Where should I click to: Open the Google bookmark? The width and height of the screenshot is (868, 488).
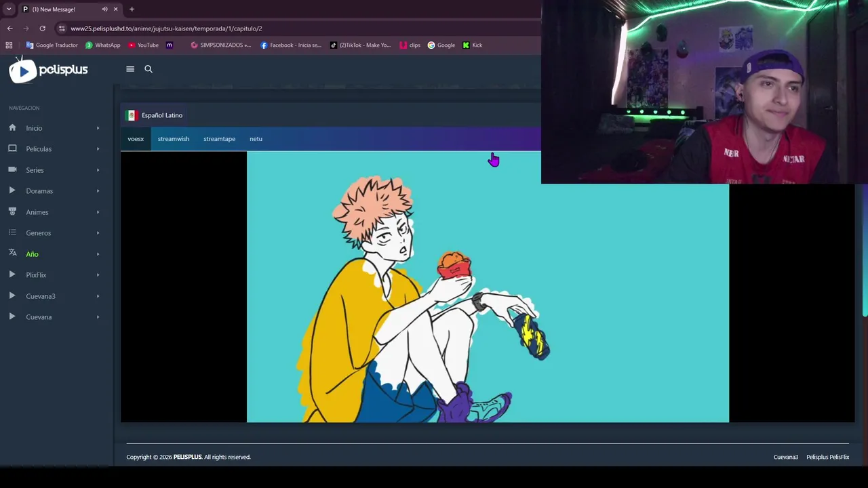pyautogui.click(x=441, y=45)
